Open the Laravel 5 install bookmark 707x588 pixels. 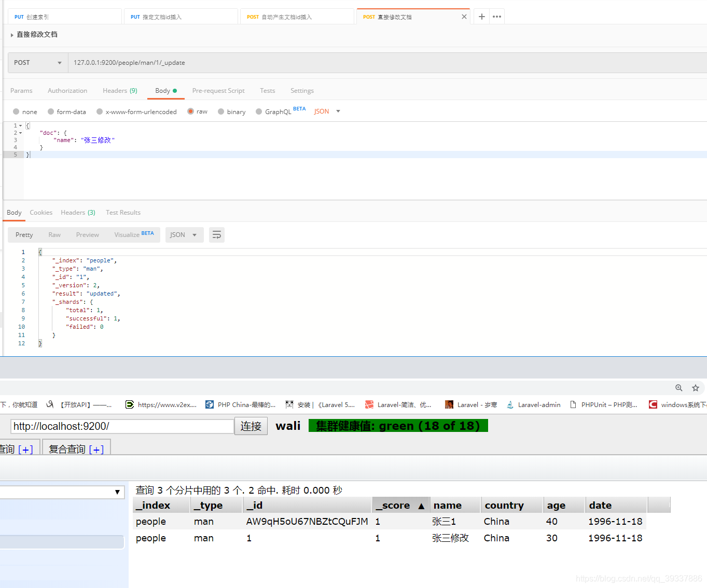coord(320,404)
